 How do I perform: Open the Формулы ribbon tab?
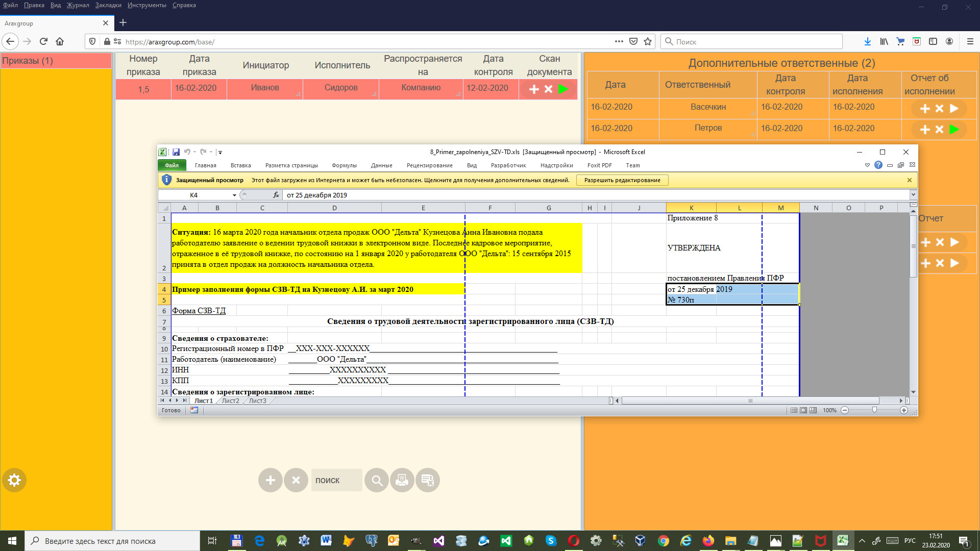(344, 165)
